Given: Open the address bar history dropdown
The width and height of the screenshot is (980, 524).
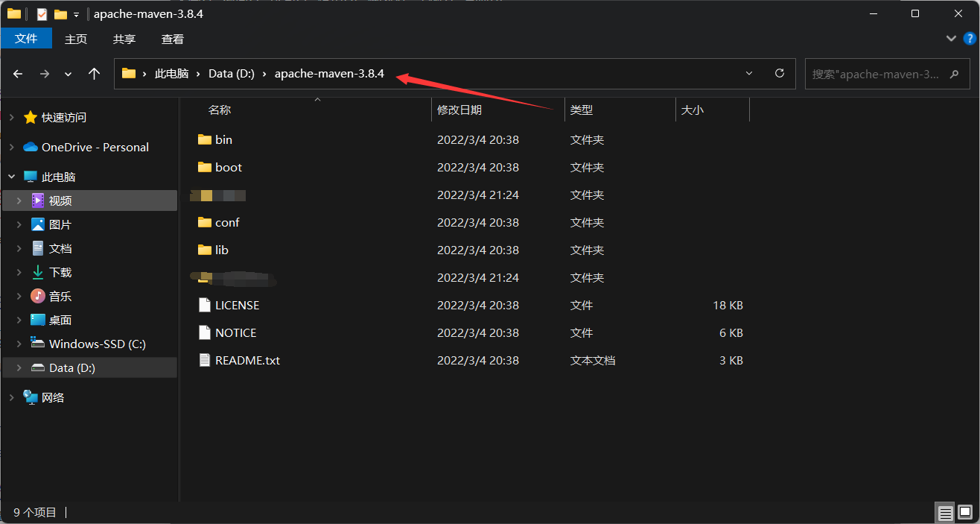Looking at the screenshot, I should pos(749,74).
